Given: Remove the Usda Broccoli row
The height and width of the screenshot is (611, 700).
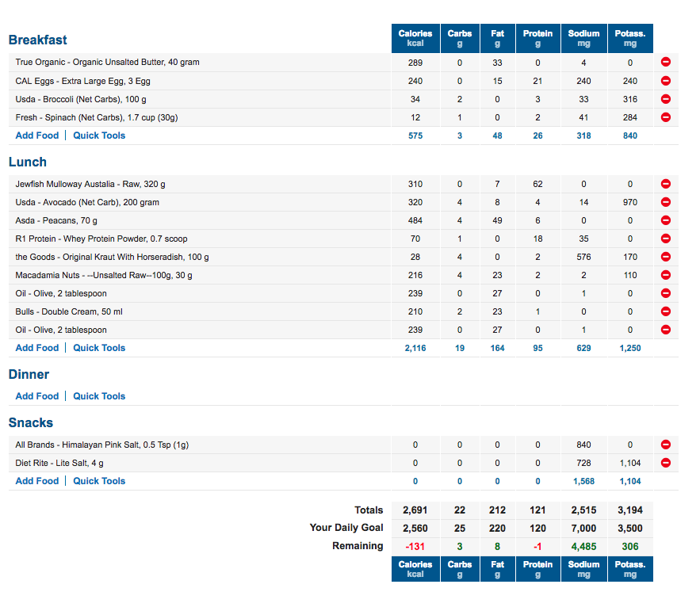Looking at the screenshot, I should point(666,99).
